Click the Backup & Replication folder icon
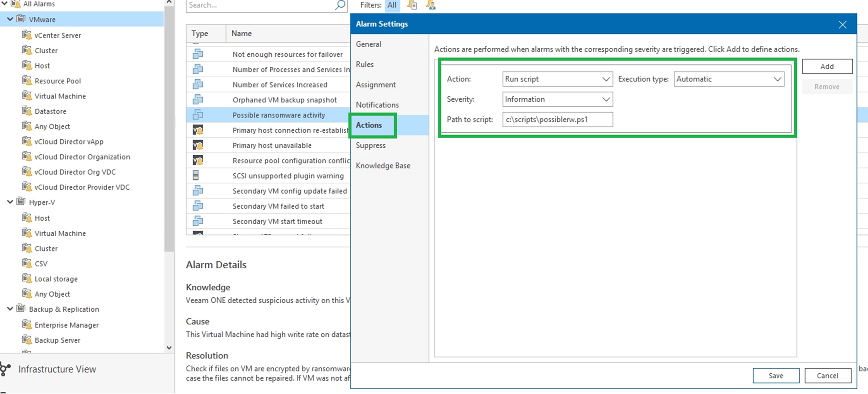 pyautogui.click(x=21, y=308)
